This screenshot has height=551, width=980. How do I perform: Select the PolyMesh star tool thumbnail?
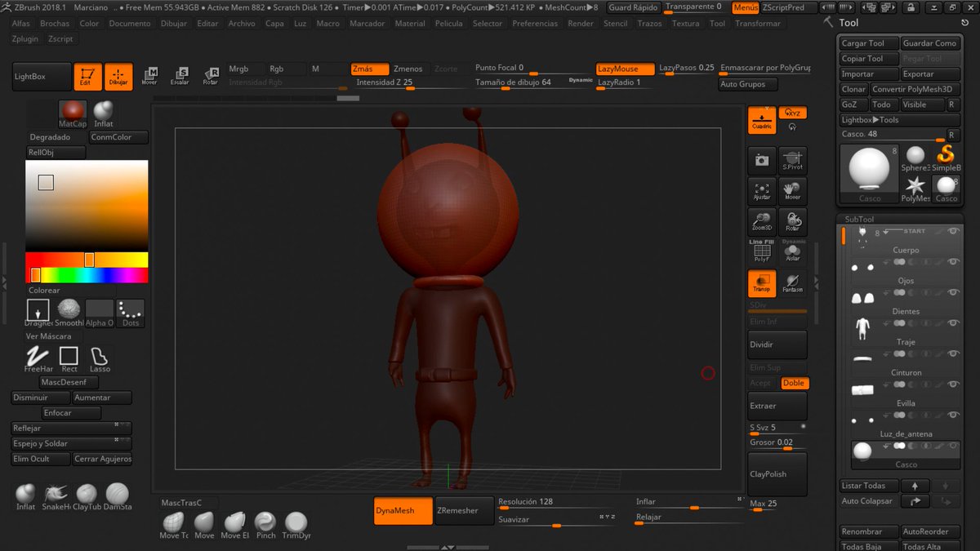(x=915, y=188)
